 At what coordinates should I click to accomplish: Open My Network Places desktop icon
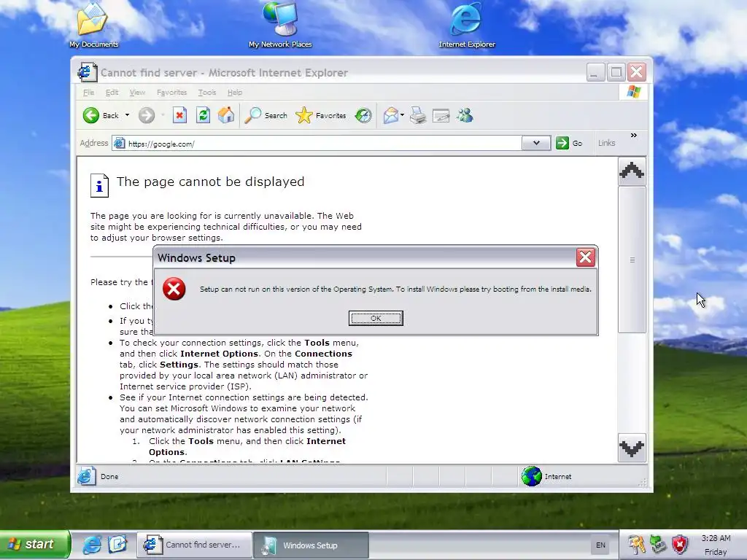[280, 26]
